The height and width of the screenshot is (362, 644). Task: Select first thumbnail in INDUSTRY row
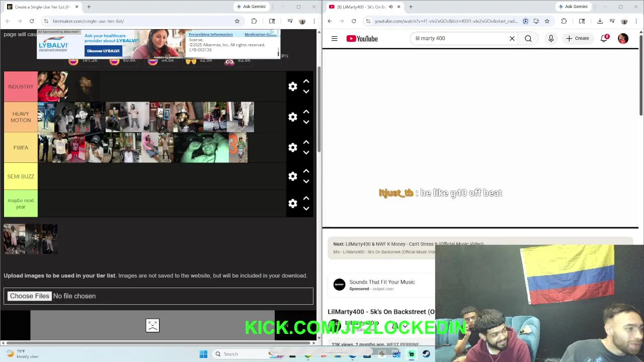(53, 86)
